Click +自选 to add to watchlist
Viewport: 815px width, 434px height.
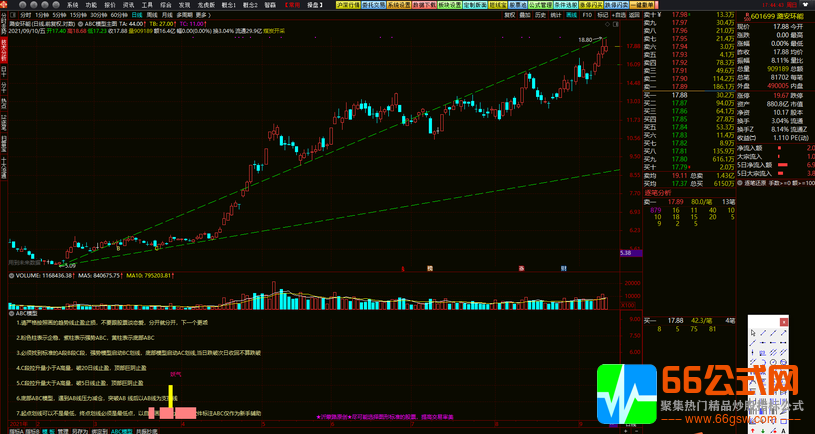(618, 15)
